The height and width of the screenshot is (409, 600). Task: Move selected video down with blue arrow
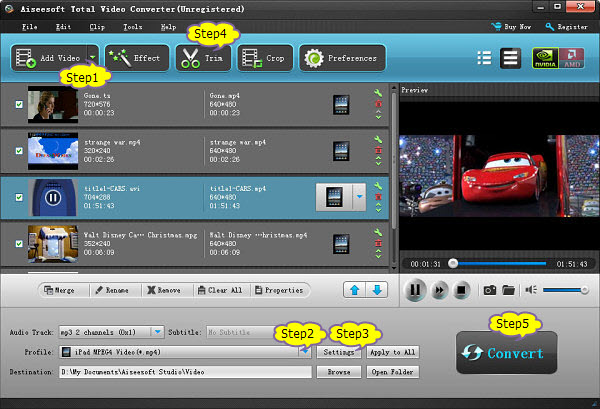[377, 290]
